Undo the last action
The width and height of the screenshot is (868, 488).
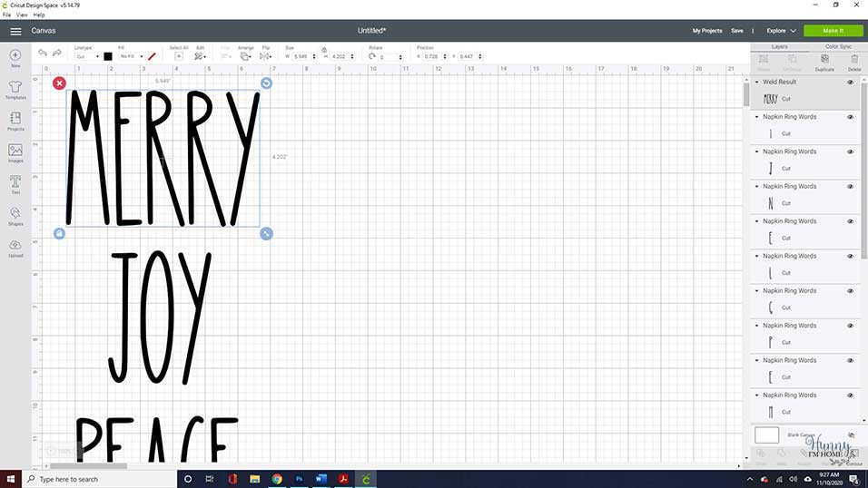click(x=43, y=54)
